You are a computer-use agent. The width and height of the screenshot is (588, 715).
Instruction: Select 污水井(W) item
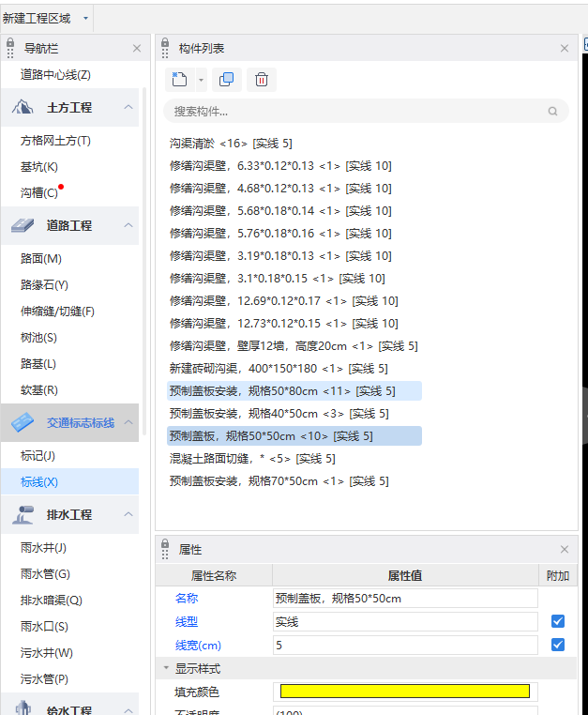coord(47,653)
